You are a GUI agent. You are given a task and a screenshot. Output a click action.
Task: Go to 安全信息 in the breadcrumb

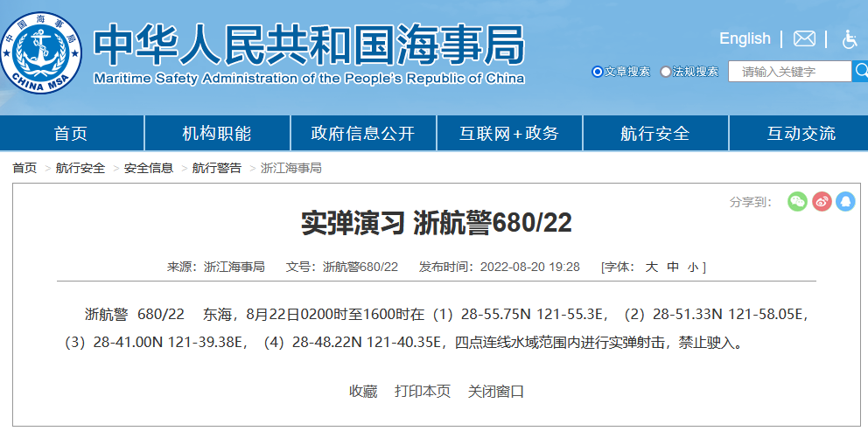pyautogui.click(x=149, y=168)
